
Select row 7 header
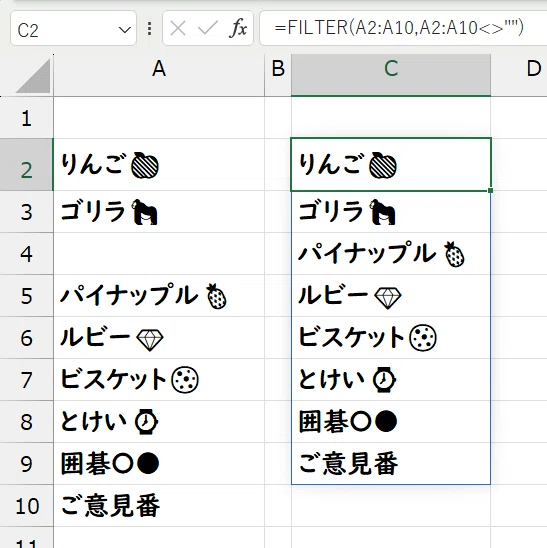click(x=27, y=380)
